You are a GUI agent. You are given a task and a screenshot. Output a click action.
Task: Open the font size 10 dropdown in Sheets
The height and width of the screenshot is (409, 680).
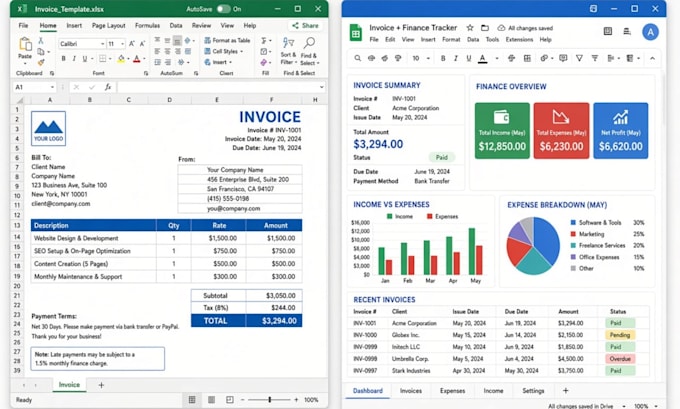click(x=428, y=58)
